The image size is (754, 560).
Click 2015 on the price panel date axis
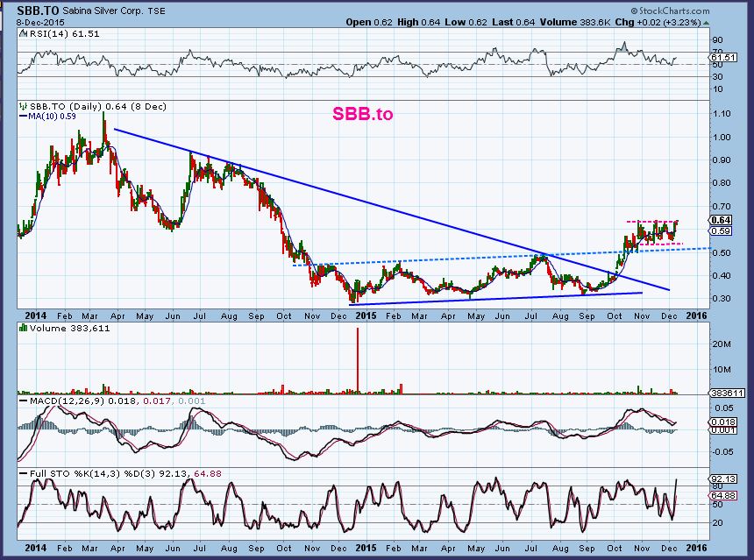(x=366, y=315)
